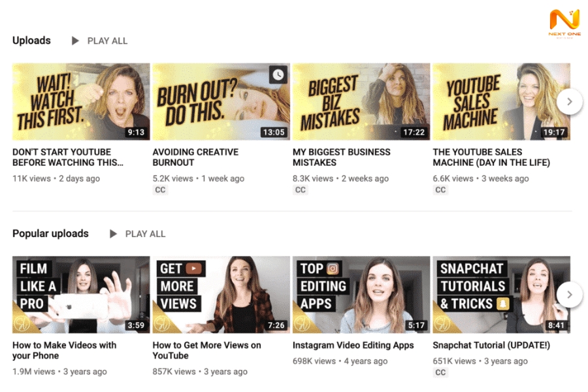Open the 'Get More Views' thumbnail
The image size is (588, 392).
pyautogui.click(x=221, y=295)
